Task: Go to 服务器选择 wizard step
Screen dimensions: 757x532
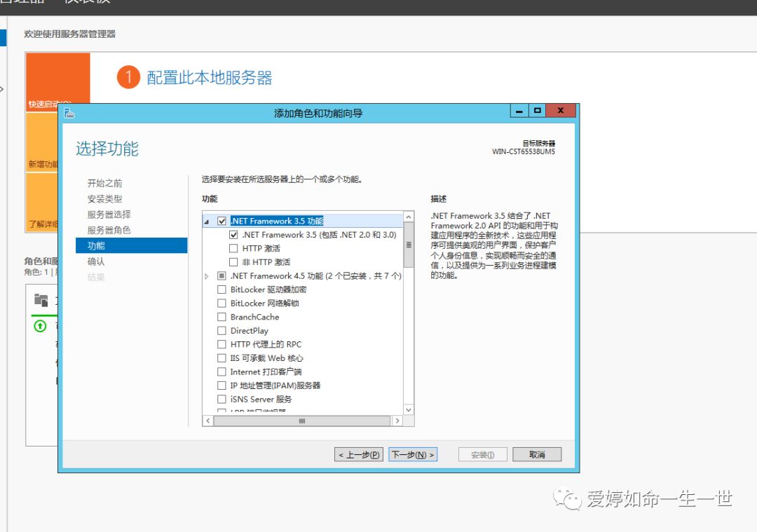Action: click(109, 214)
